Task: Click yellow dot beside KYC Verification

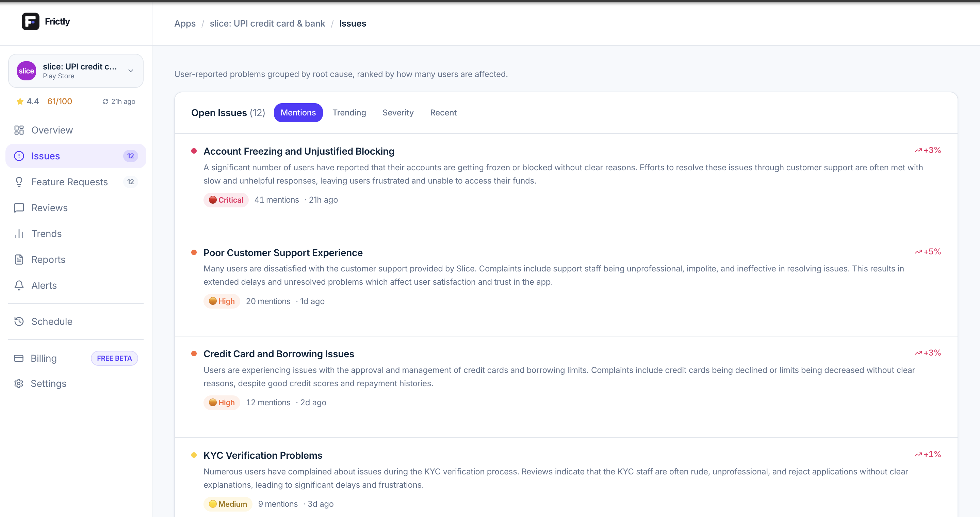Action: 194,455
